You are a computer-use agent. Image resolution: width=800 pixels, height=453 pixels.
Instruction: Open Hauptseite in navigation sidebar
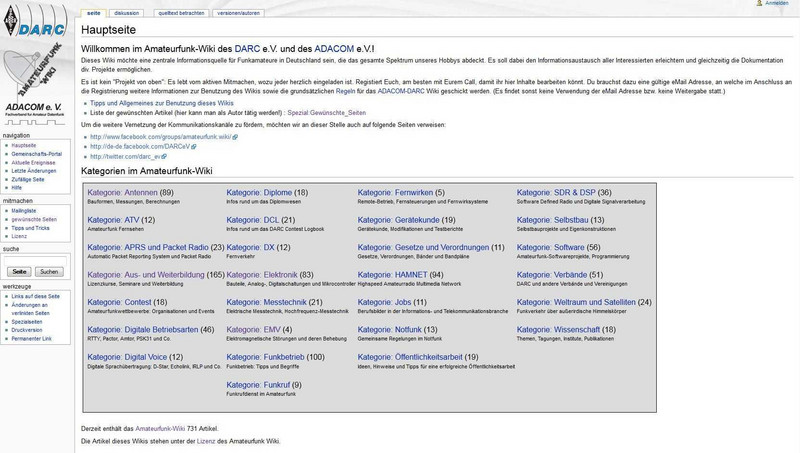[x=23, y=145]
